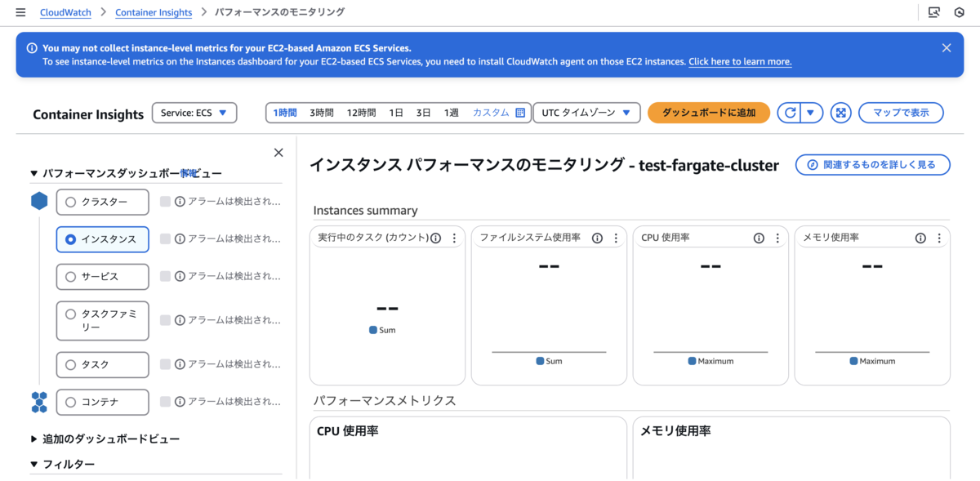The height and width of the screenshot is (481, 980).
Task: Choose the カスタム time range option
Action: pos(491,113)
